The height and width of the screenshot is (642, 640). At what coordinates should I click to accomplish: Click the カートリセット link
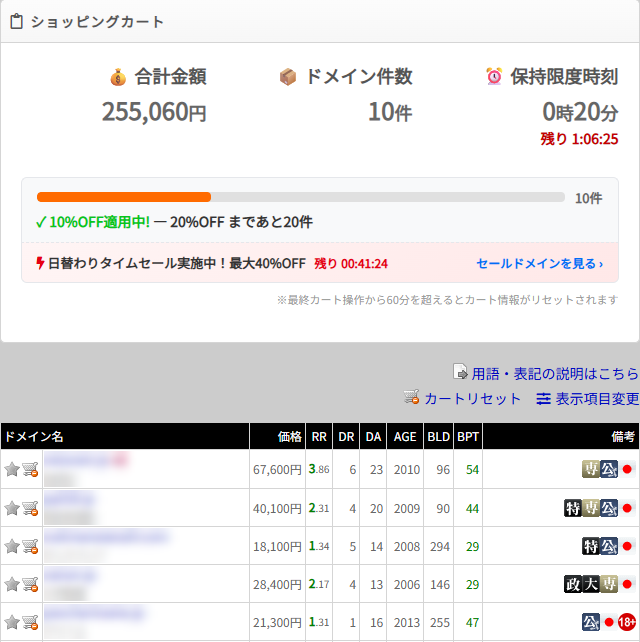[x=472, y=398]
